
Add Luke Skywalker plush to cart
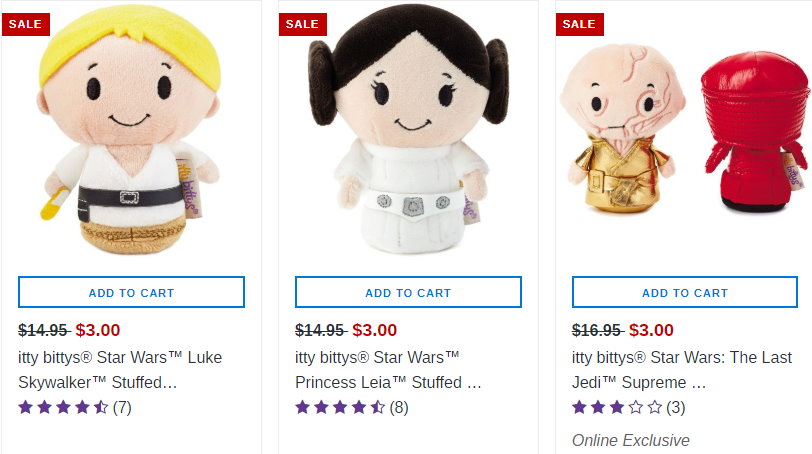[x=131, y=292]
